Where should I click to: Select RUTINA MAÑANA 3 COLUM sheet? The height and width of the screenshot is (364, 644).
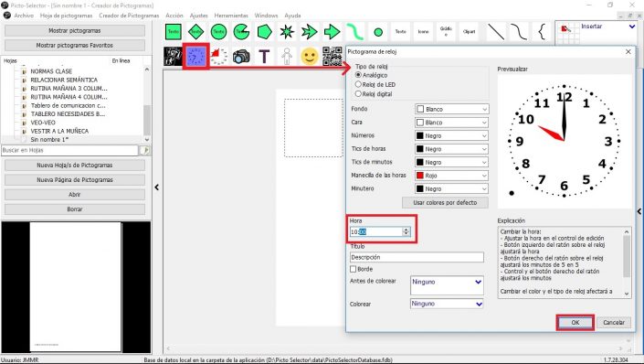click(69, 88)
